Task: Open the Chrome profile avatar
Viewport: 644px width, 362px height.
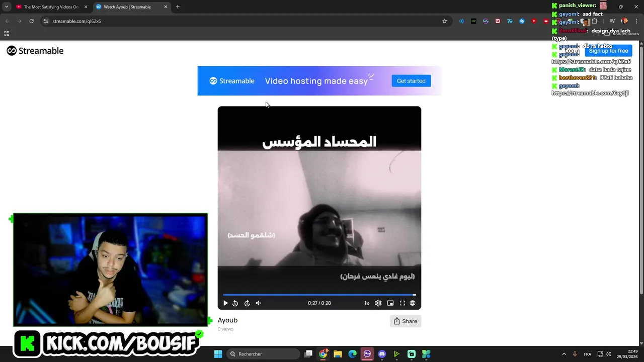Action: [624, 21]
